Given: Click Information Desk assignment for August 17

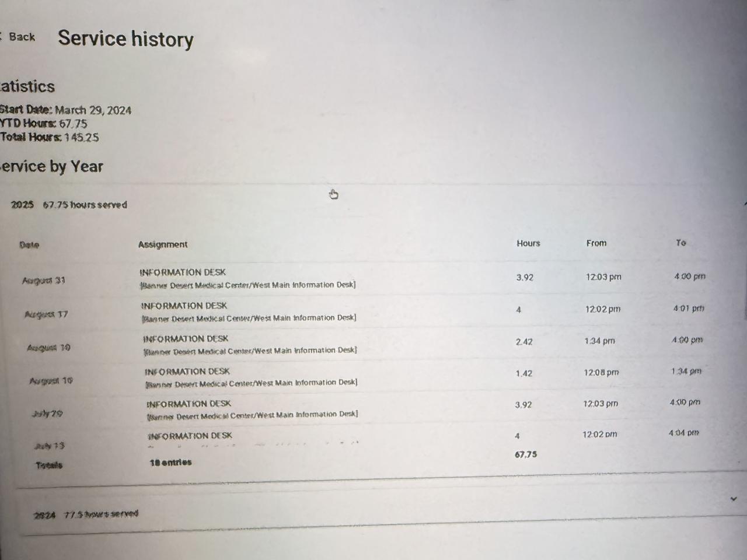Looking at the screenshot, I should click(184, 306).
